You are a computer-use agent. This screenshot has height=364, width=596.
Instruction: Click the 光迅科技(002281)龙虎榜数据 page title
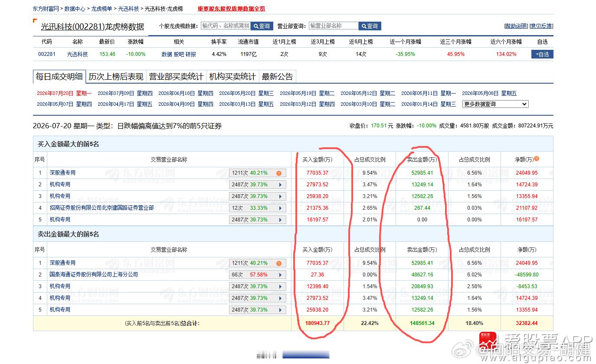click(x=92, y=26)
